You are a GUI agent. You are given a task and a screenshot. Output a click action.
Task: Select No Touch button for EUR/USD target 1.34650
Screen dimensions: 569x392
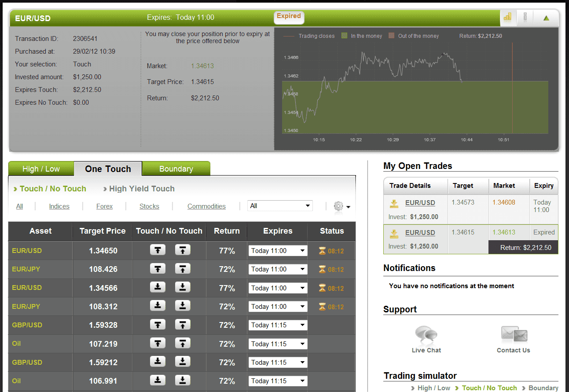(183, 250)
